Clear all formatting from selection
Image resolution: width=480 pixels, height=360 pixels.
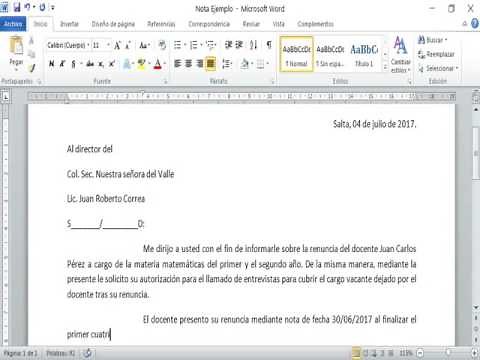coord(162,45)
